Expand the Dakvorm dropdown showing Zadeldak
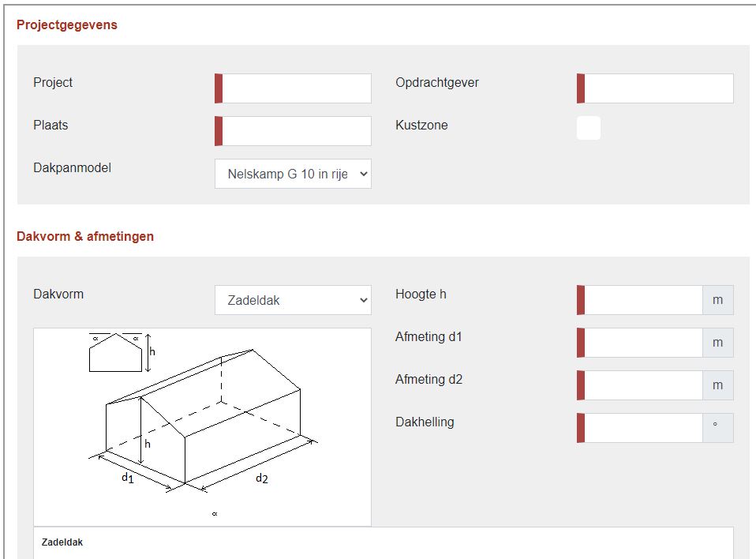Screen dimensions: 756x559 [x=293, y=300]
